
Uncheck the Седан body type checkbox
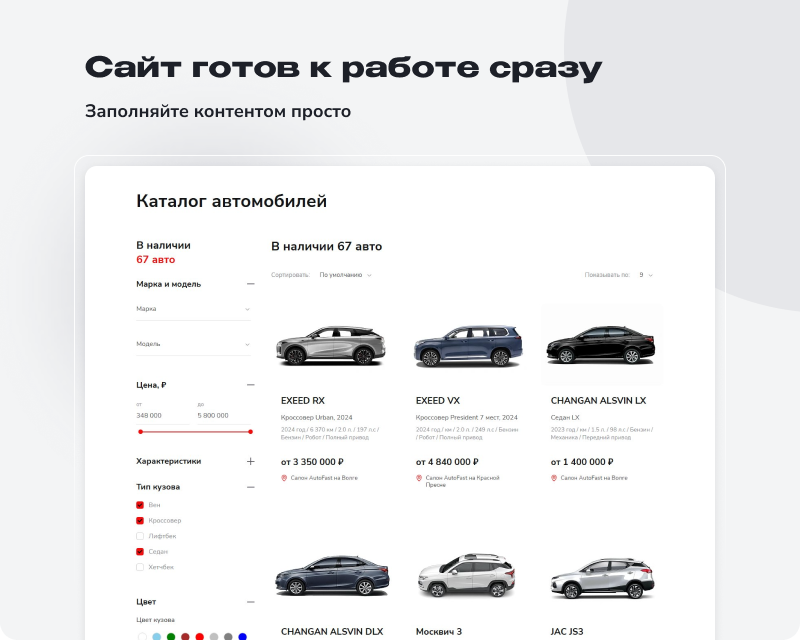[140, 552]
